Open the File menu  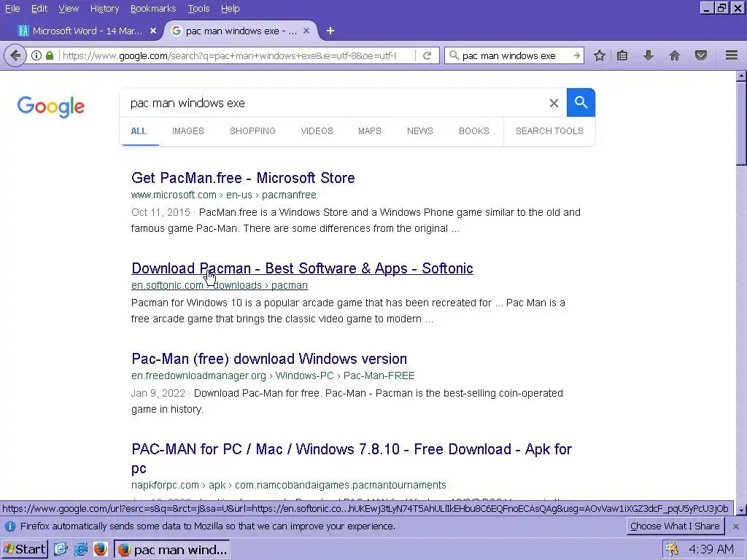(12, 9)
